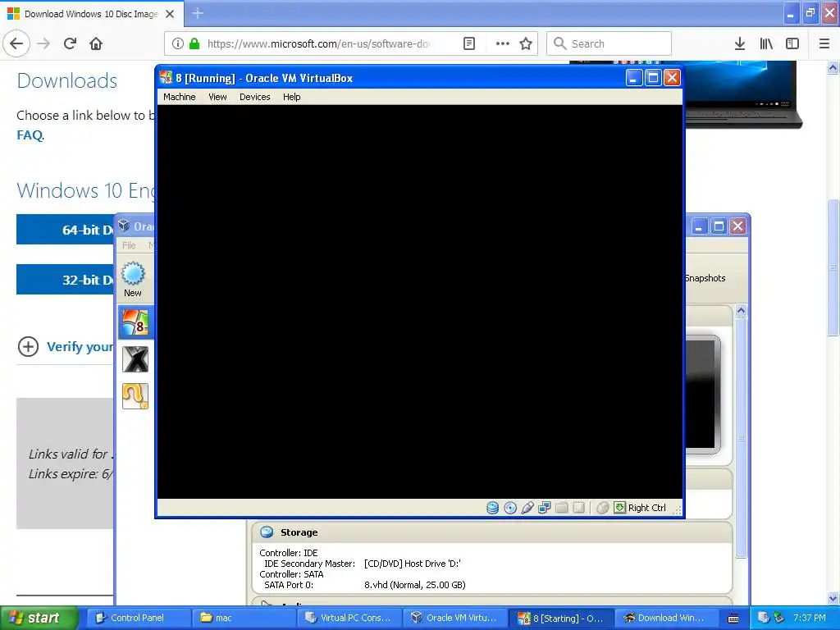Go back in Firefox
The image size is (840, 630).
(16, 43)
